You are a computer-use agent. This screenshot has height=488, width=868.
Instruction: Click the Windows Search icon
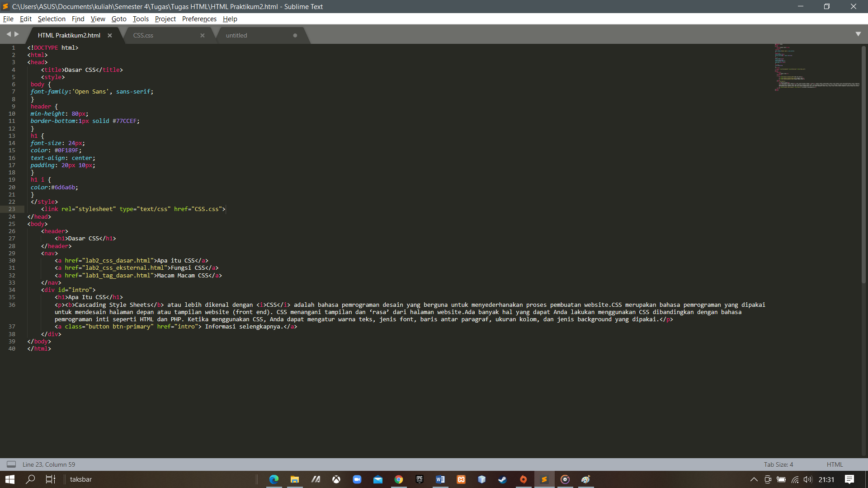point(30,479)
